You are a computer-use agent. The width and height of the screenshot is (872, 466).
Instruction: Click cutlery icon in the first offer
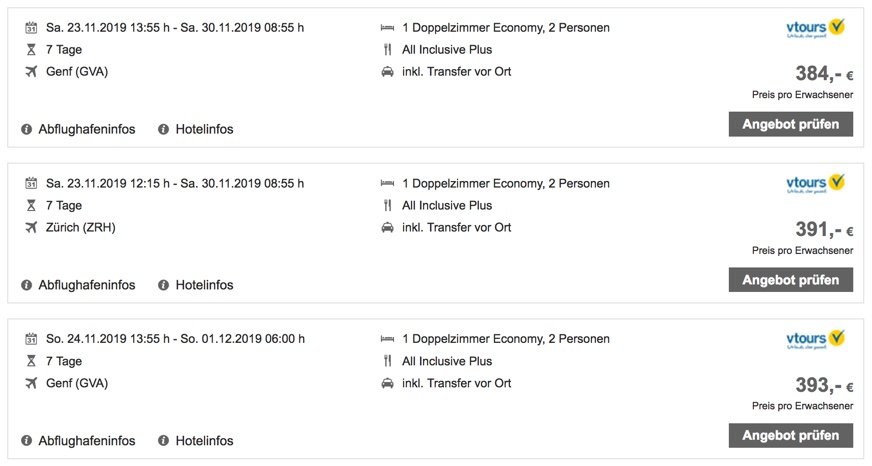(387, 49)
